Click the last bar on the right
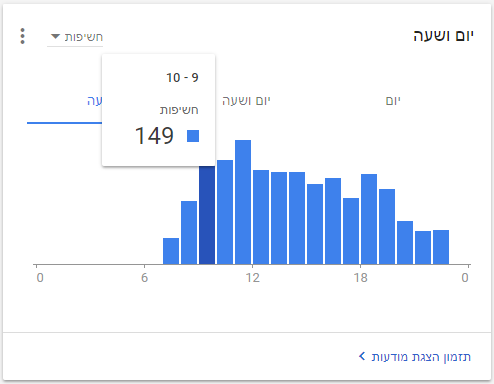Viewport: 494px width, 384px height. click(441, 247)
